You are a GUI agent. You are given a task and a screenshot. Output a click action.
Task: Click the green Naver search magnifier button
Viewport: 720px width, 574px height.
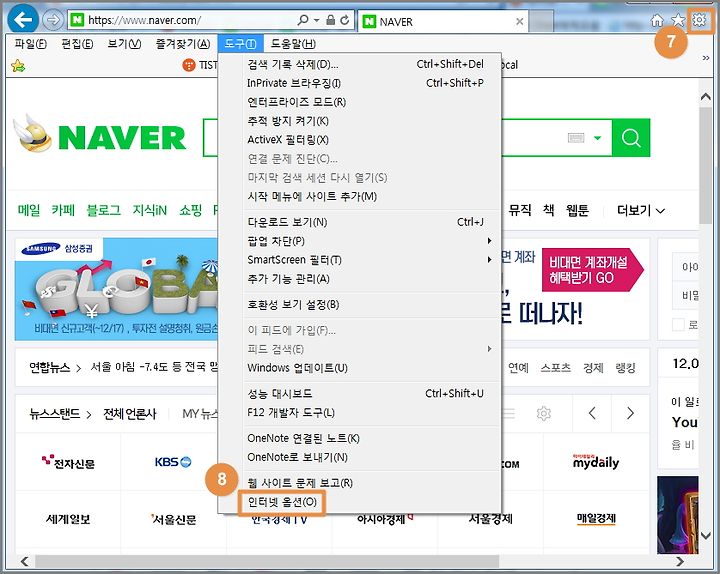coord(631,138)
